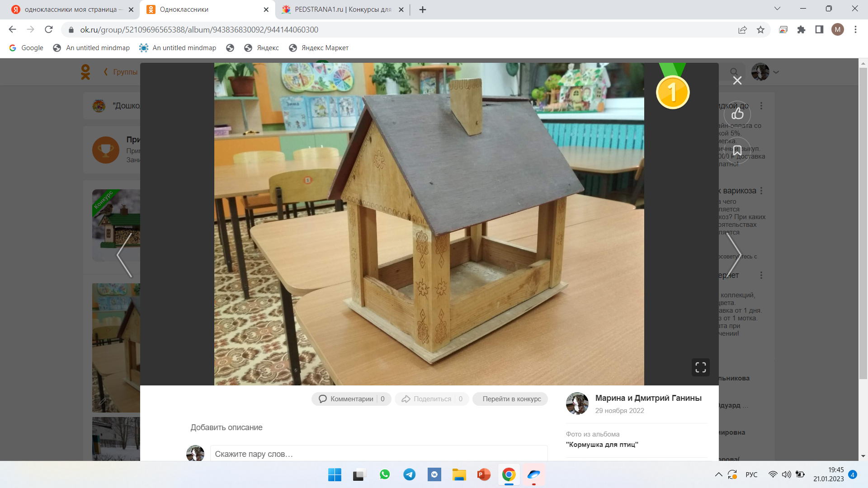The image size is (868, 488).
Task: Open photo in fullscreen mode
Action: click(x=700, y=367)
